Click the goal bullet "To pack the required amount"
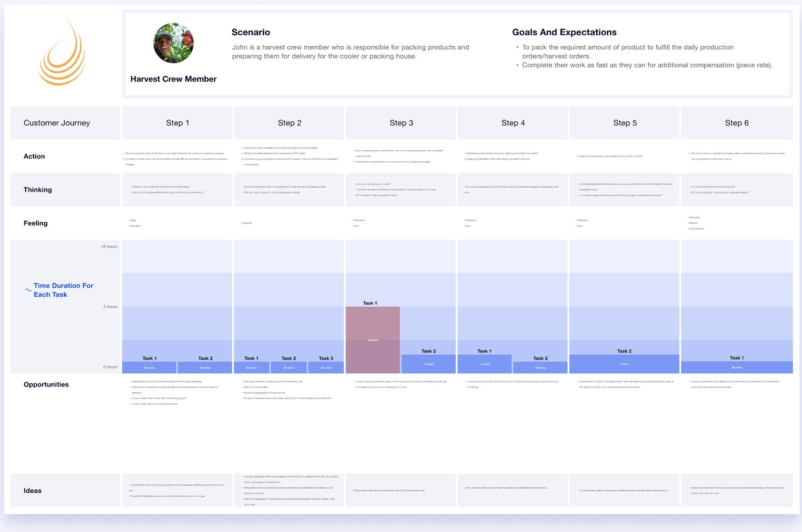Image resolution: width=802 pixels, height=532 pixels. 628,52
